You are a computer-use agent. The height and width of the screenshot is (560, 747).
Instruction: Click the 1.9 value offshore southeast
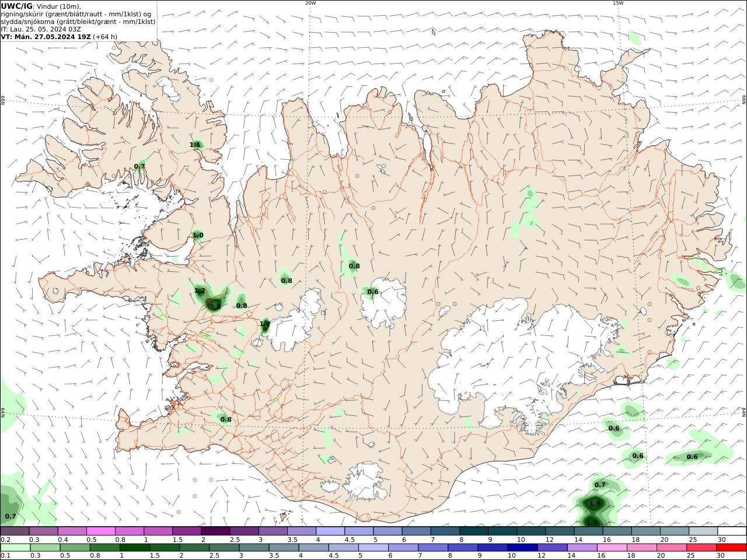pyautogui.click(x=595, y=503)
